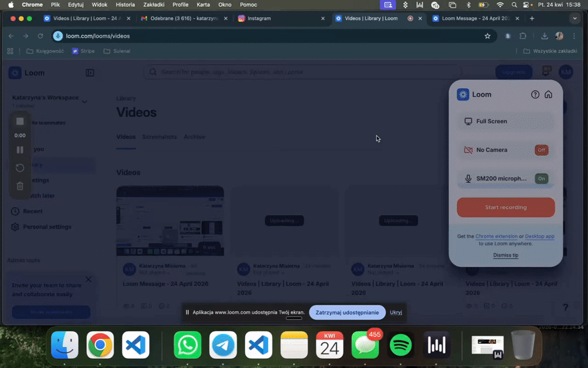This screenshot has width=588, height=368.
Task: Switch to the Instagram browser tab
Action: pos(281,18)
